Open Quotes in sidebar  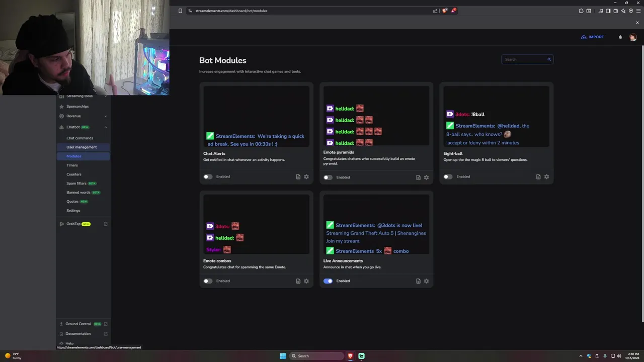(x=72, y=202)
